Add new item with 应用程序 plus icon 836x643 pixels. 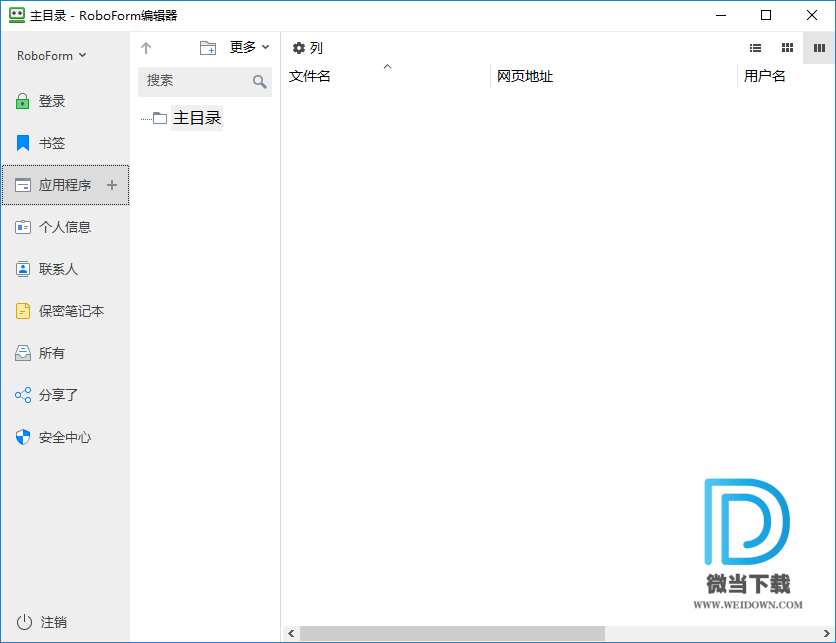[x=111, y=185]
